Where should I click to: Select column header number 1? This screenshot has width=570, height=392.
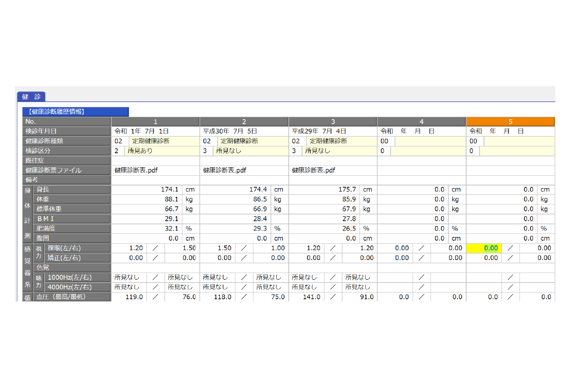coord(155,122)
